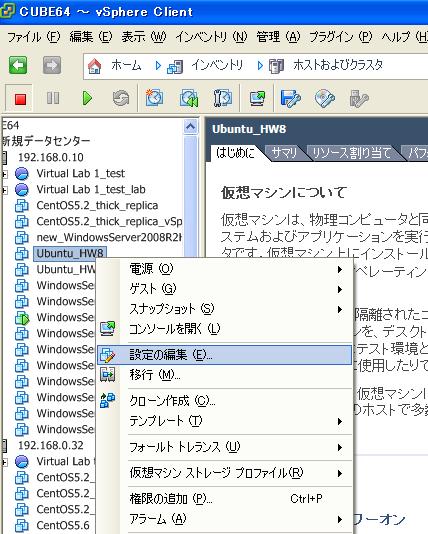The width and height of the screenshot is (428, 534).
Task: Select the Ubuntu_HW8 VM in tree
Action: 70,253
